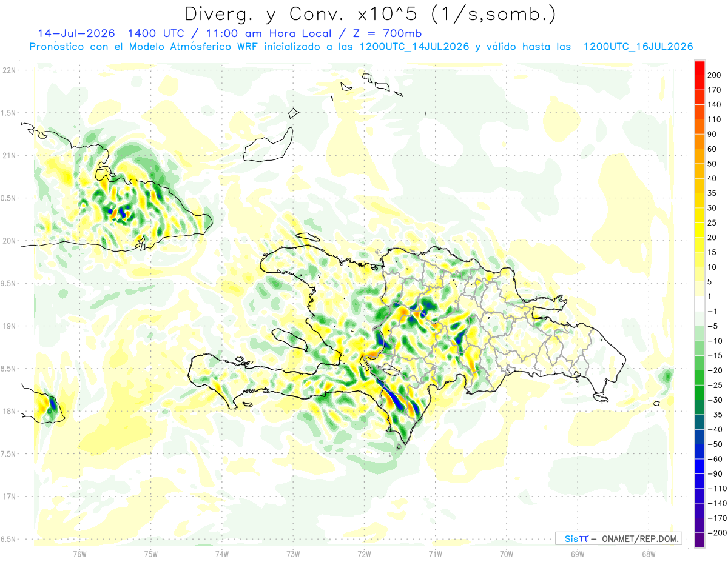Click the '22N' latitude label
Screen dimensions: 728x562
coord(8,70)
